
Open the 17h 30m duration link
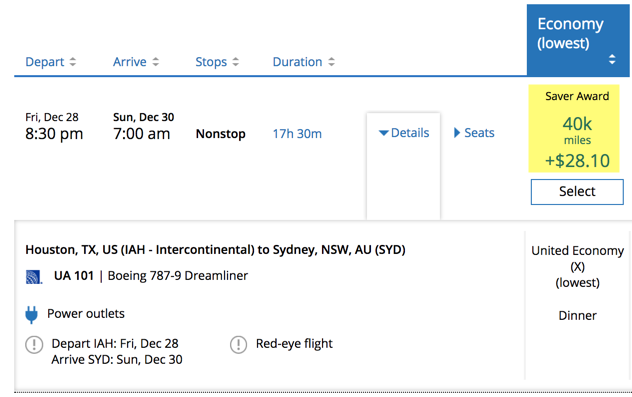coord(297,133)
